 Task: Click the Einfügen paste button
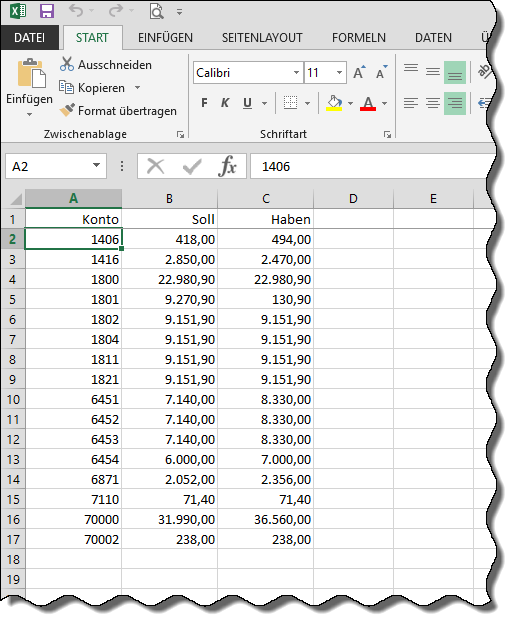(29, 87)
